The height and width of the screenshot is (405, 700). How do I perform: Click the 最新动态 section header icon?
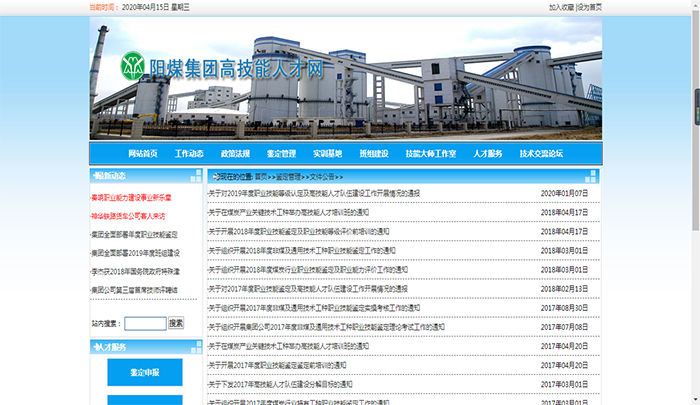[96, 176]
